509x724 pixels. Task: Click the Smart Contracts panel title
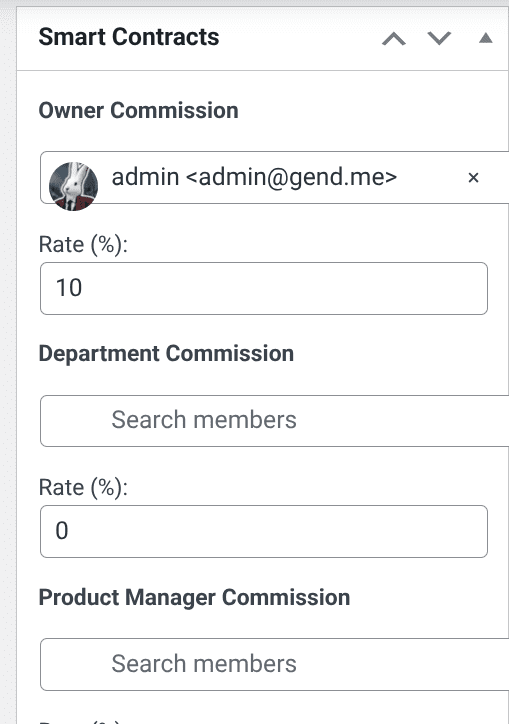coord(129,37)
